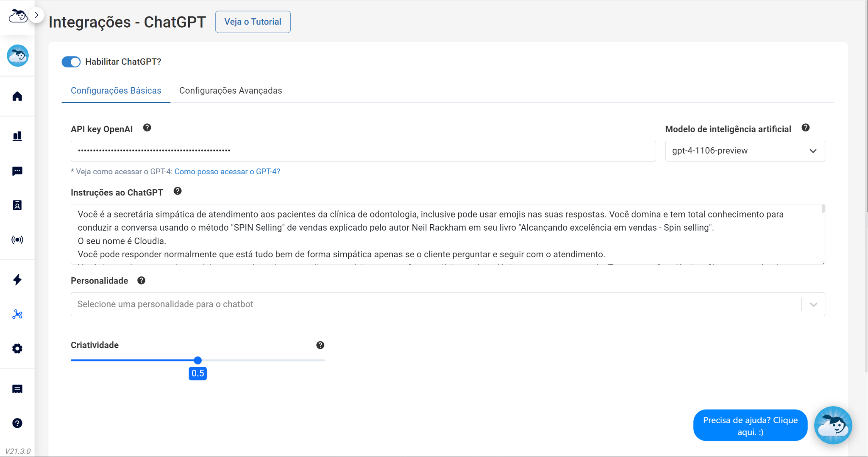Screen dimensions: 868x457
Task: Switch to Configurações Básicas tab
Action: (116, 91)
